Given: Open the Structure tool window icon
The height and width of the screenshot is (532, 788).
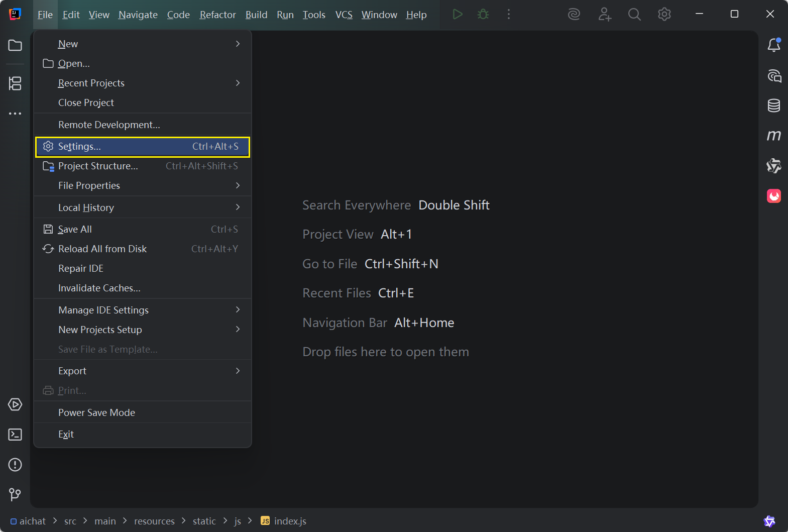Looking at the screenshot, I should point(15,83).
